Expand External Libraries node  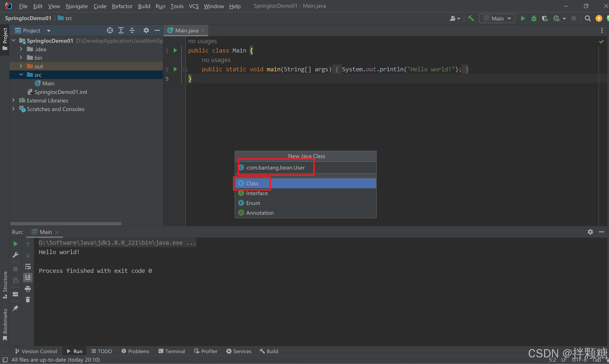(13, 100)
